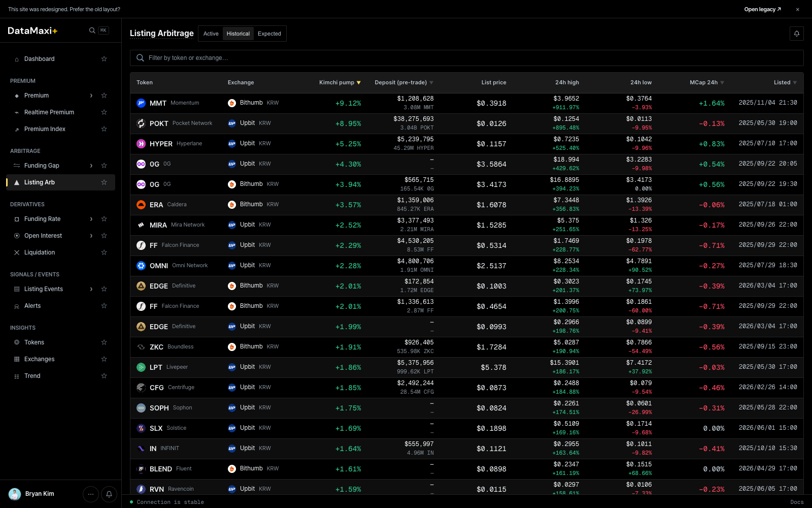Click Bryan Kim's profile avatar
The height and width of the screenshot is (508, 812).
click(x=15, y=494)
